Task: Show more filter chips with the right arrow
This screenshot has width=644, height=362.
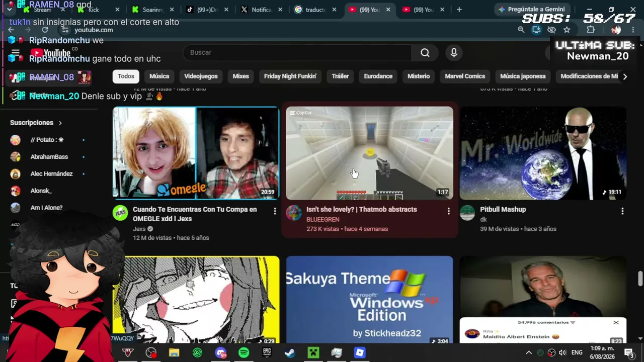Action: 625,76
